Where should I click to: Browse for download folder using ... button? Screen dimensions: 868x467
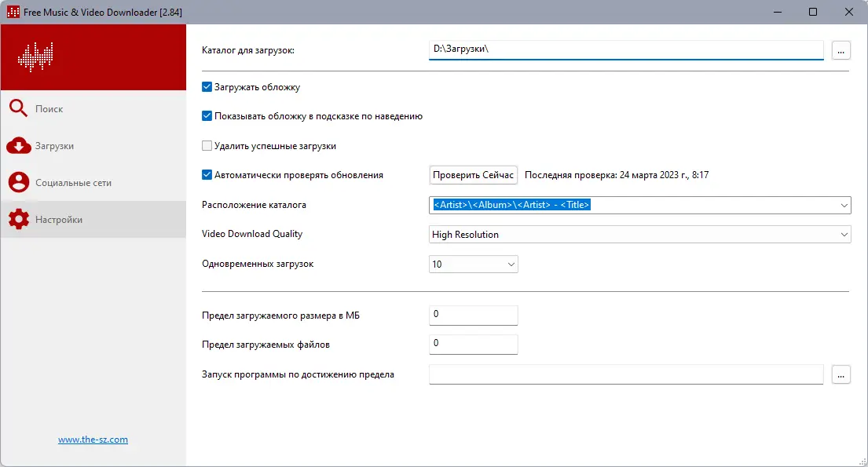pyautogui.click(x=841, y=49)
